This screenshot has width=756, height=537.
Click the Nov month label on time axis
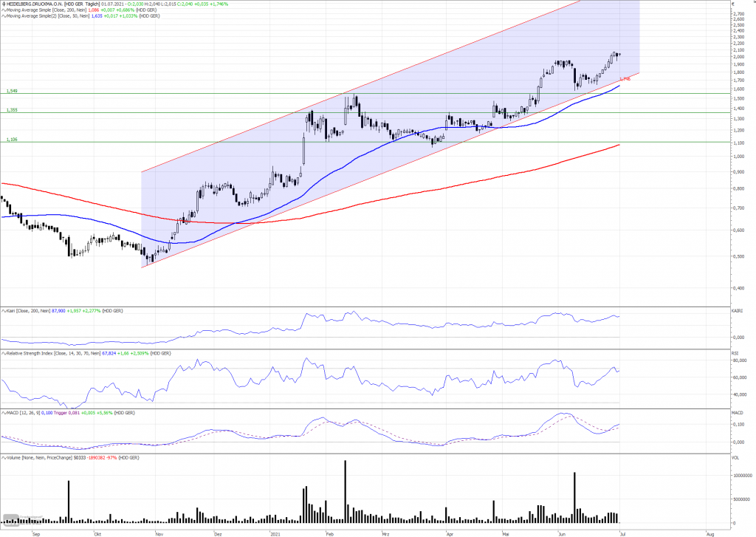(x=159, y=534)
